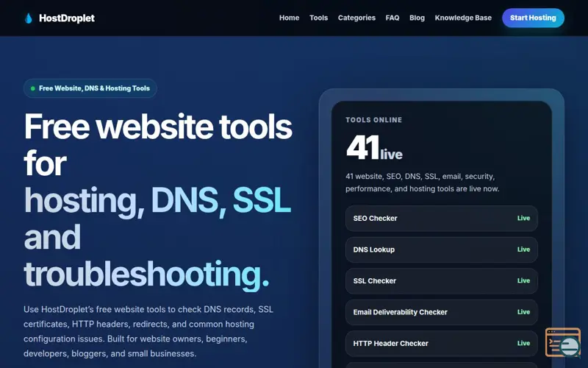Click the Live status on SEO Checker

coord(523,218)
